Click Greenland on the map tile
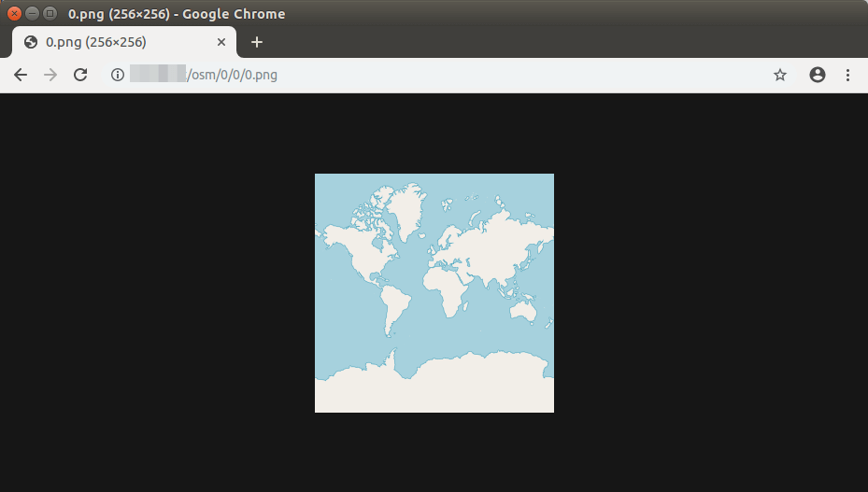This screenshot has height=492, width=868. (404, 210)
